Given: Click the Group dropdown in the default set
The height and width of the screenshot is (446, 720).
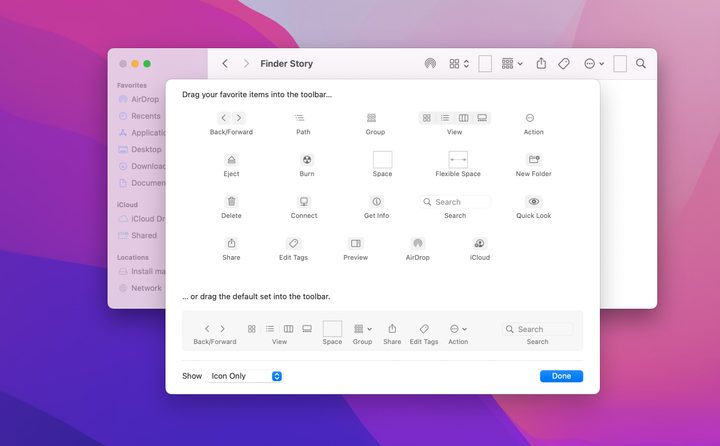Looking at the screenshot, I should (x=363, y=329).
